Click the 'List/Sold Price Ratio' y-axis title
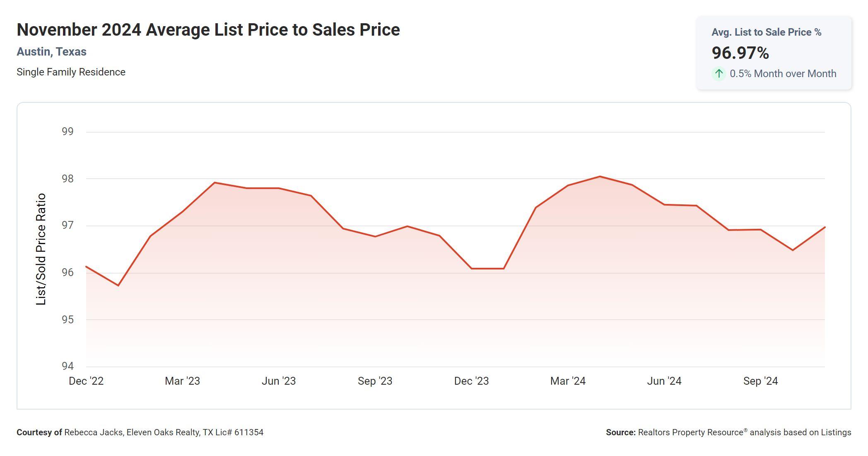The height and width of the screenshot is (456, 868). [x=41, y=249]
